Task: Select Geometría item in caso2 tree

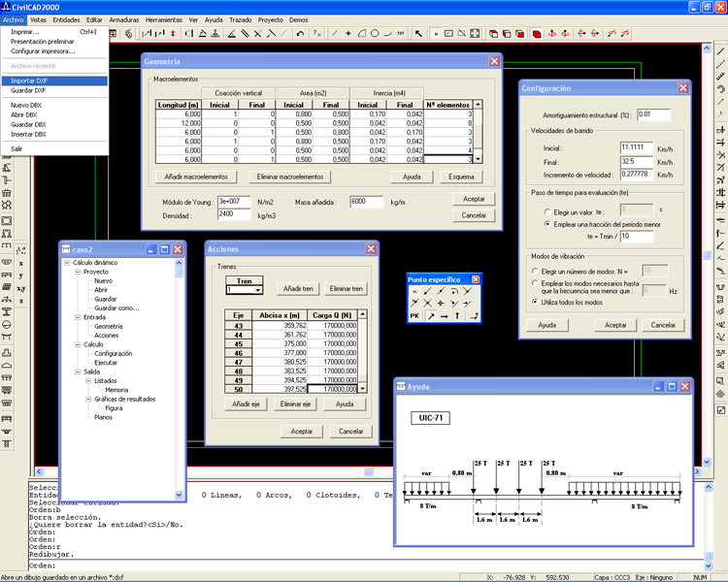Action: [x=109, y=326]
